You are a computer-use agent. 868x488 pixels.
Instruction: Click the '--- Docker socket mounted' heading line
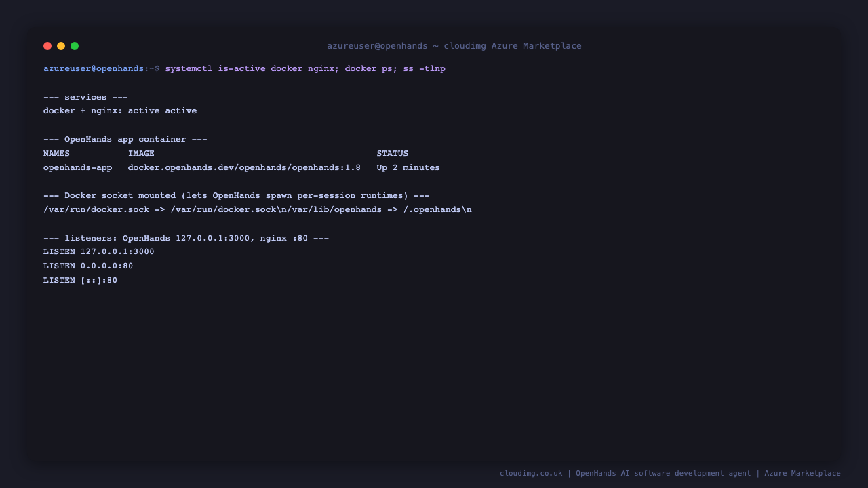[x=237, y=195]
